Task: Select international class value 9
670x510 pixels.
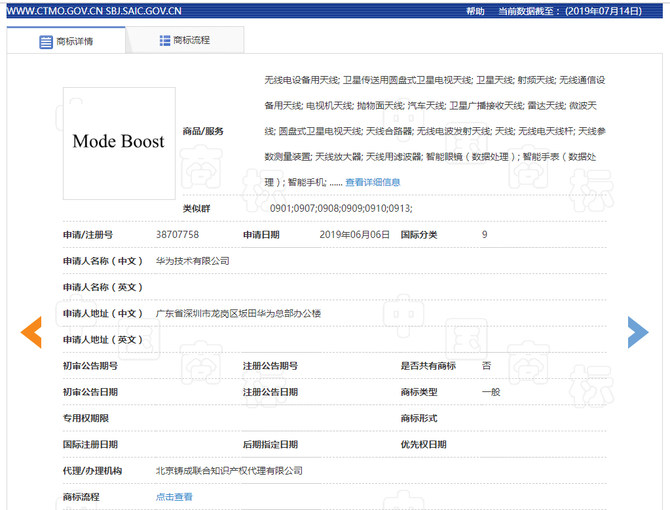Action: [485, 234]
